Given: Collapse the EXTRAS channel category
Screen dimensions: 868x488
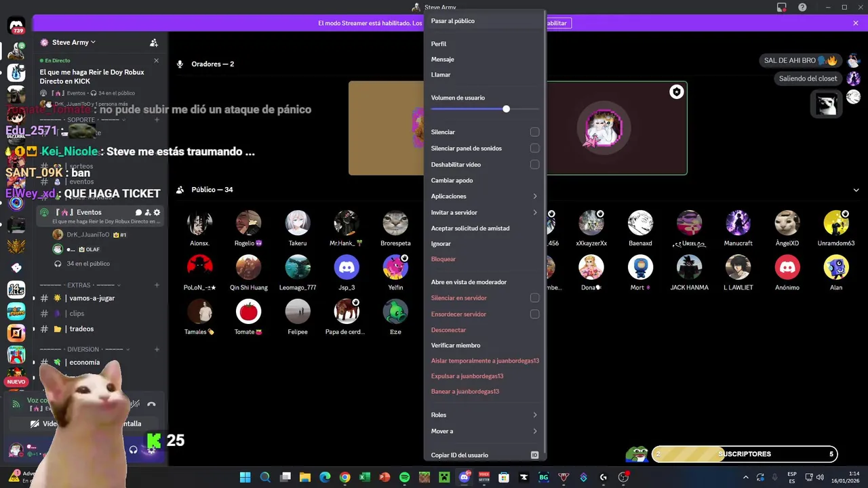Looking at the screenshot, I should click(80, 285).
